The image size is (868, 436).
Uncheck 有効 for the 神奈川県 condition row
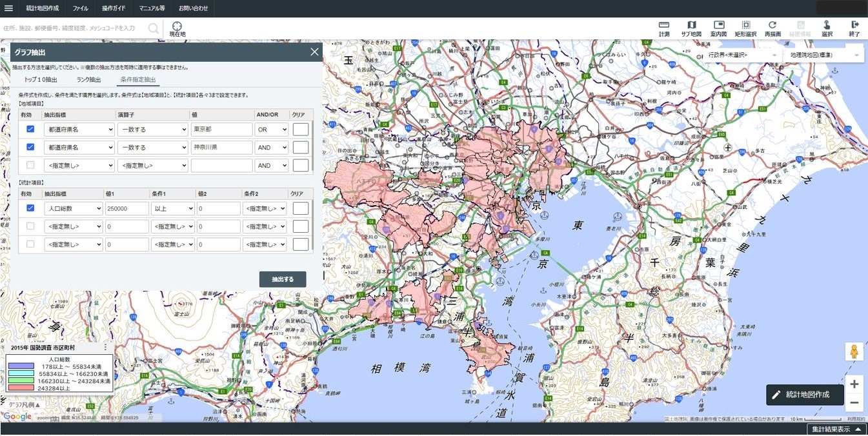point(30,147)
